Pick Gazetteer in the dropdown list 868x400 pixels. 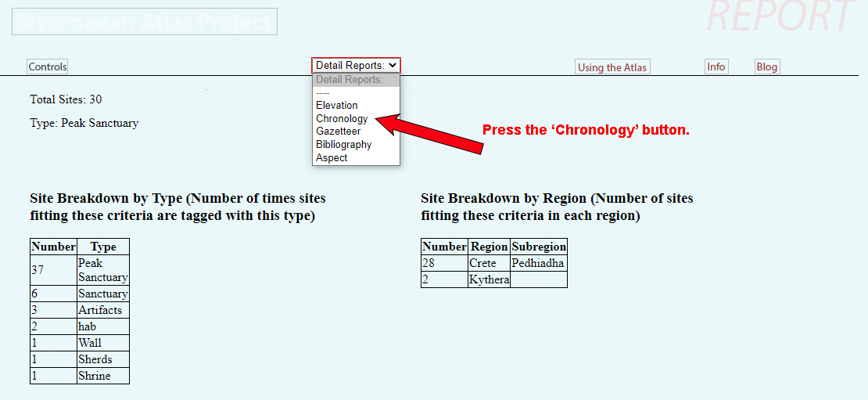pyautogui.click(x=339, y=132)
